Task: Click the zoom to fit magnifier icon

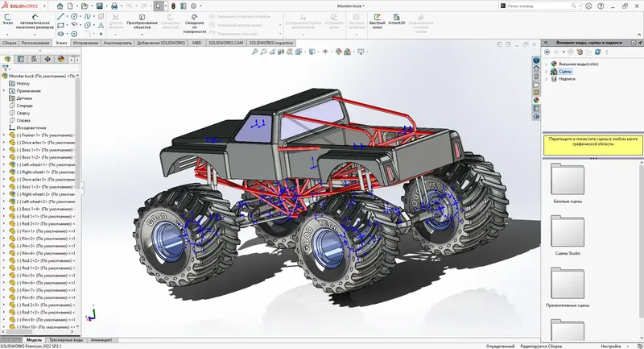Action: pos(254,52)
